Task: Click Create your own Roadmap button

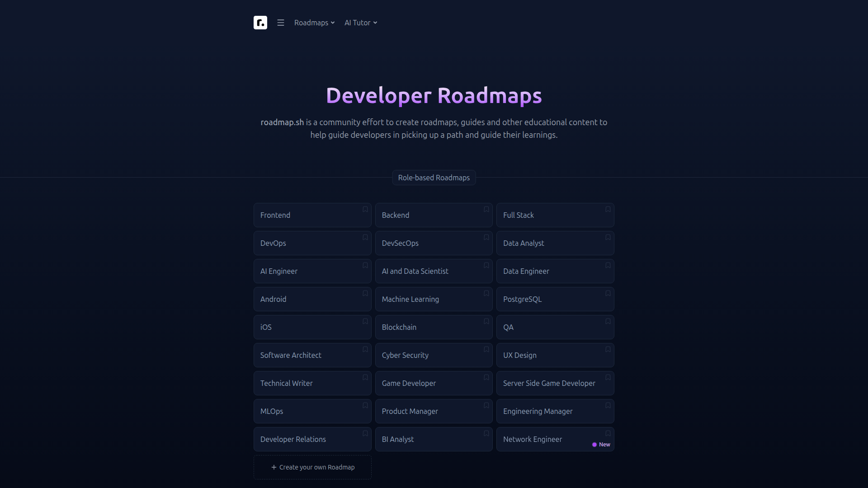Action: click(312, 467)
